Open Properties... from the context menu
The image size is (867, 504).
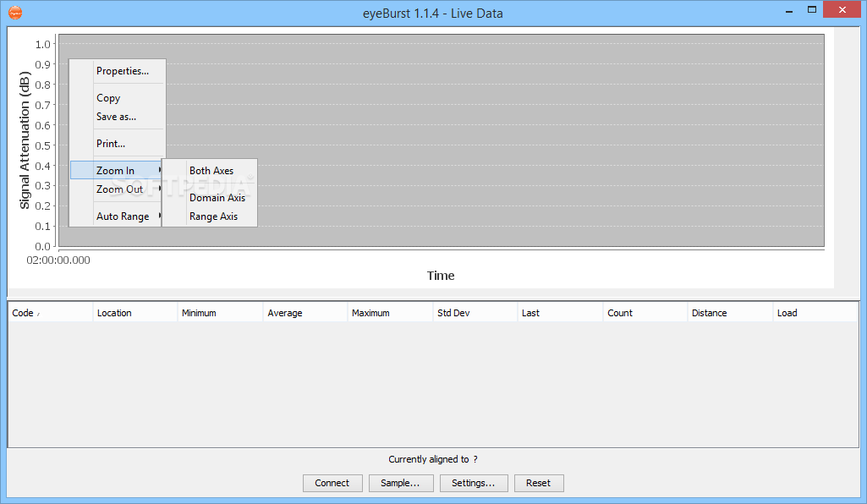tap(118, 71)
